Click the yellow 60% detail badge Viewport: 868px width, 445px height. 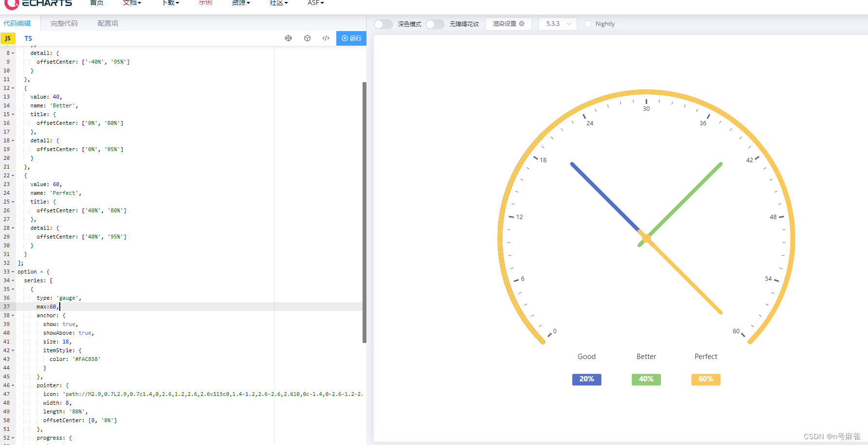706,379
